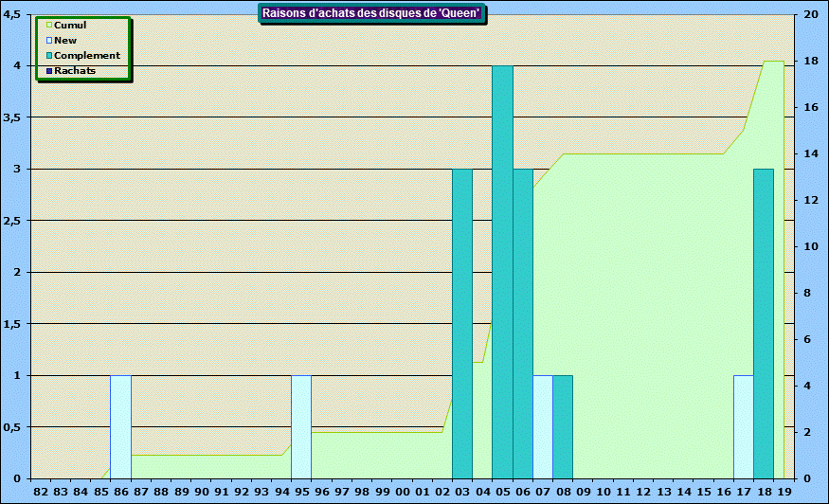Select the 'Complement' legend label
The image size is (829, 504).
point(87,56)
